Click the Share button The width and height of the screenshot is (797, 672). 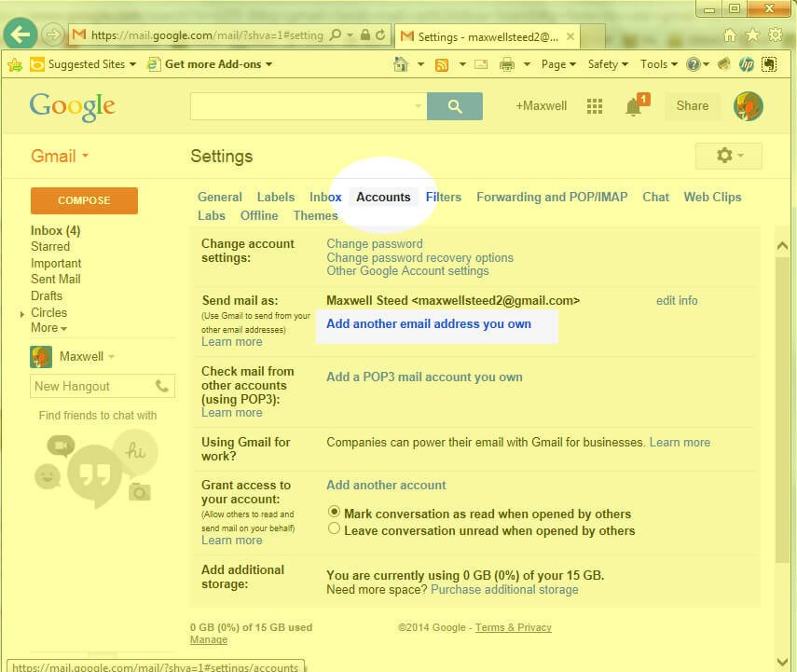[693, 105]
